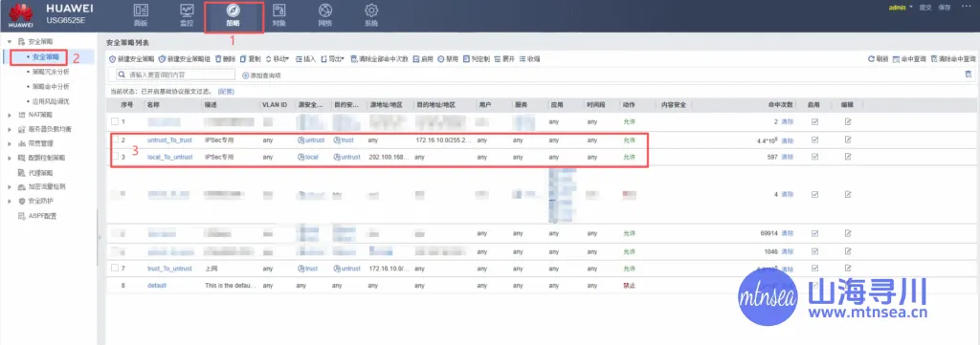Check the checkbox for policy row 1
Viewport: 980px width, 345px height.
(x=115, y=121)
